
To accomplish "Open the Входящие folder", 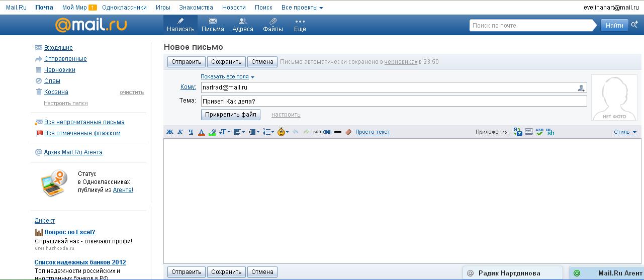I will tap(58, 48).
